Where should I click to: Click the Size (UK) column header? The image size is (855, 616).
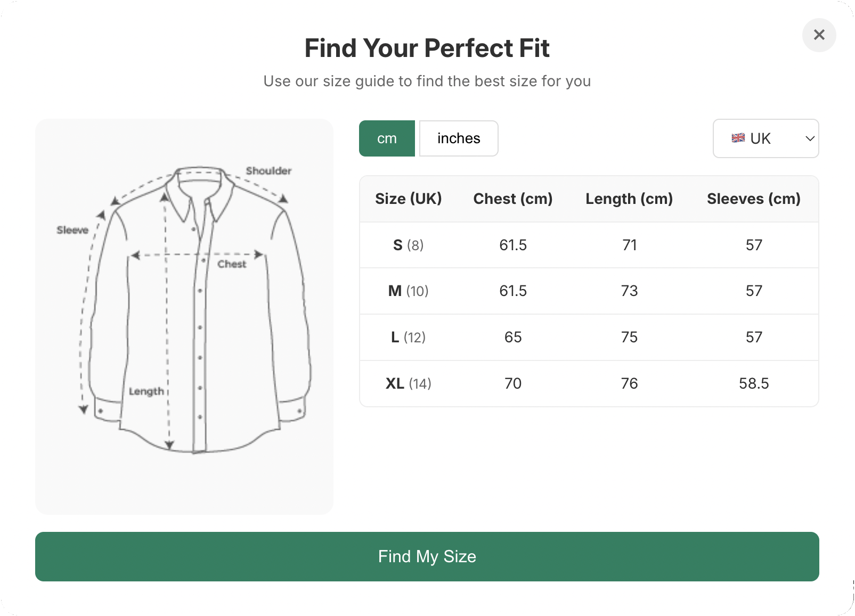[409, 199]
